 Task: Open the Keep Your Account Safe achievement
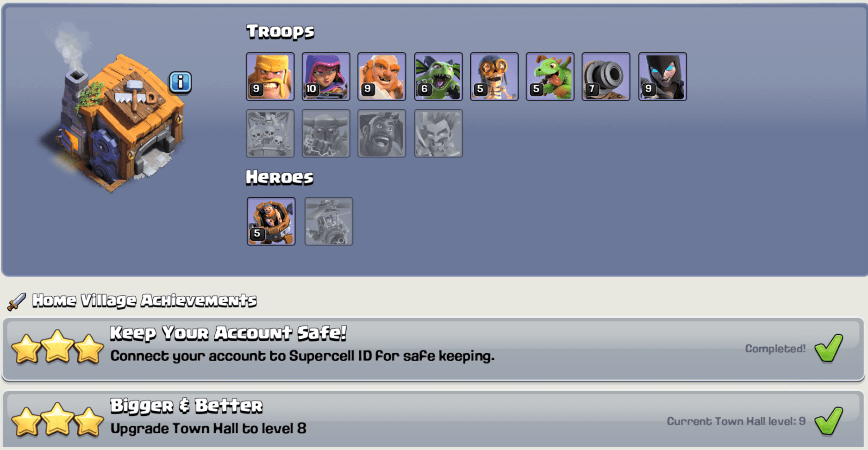433,350
